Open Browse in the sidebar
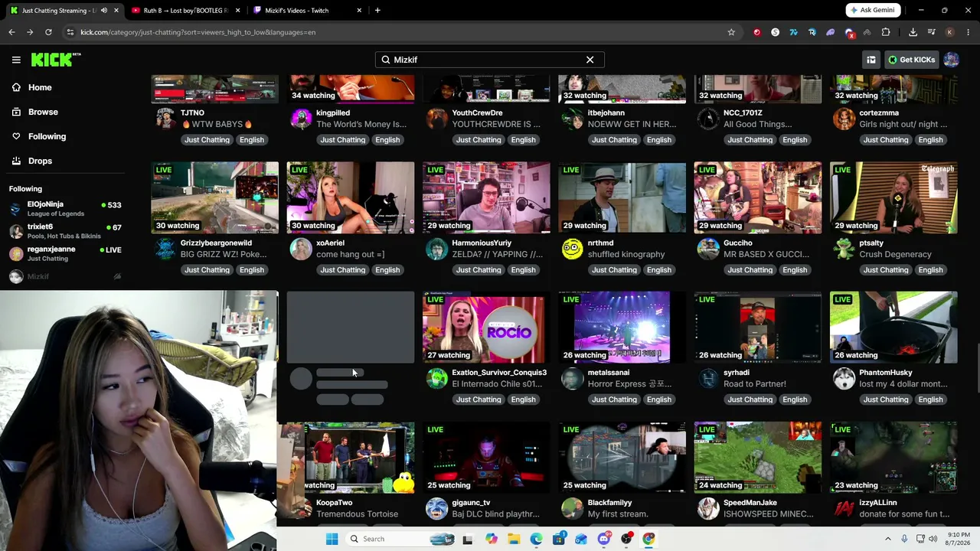 (43, 112)
